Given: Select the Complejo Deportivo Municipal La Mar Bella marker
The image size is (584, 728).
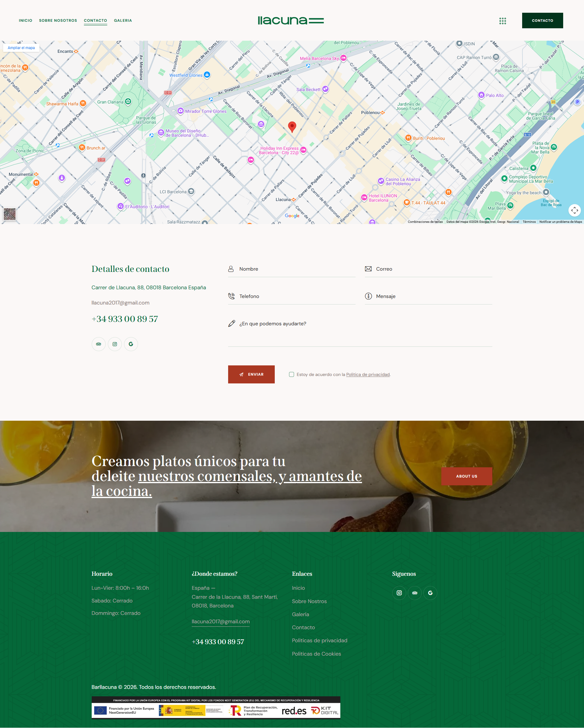Looking at the screenshot, I should point(504,178).
